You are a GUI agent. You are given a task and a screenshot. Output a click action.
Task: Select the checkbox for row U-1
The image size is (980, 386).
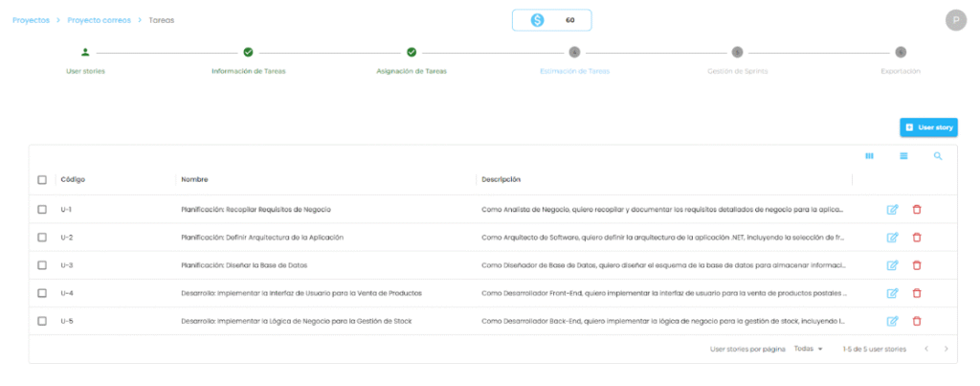tap(42, 210)
